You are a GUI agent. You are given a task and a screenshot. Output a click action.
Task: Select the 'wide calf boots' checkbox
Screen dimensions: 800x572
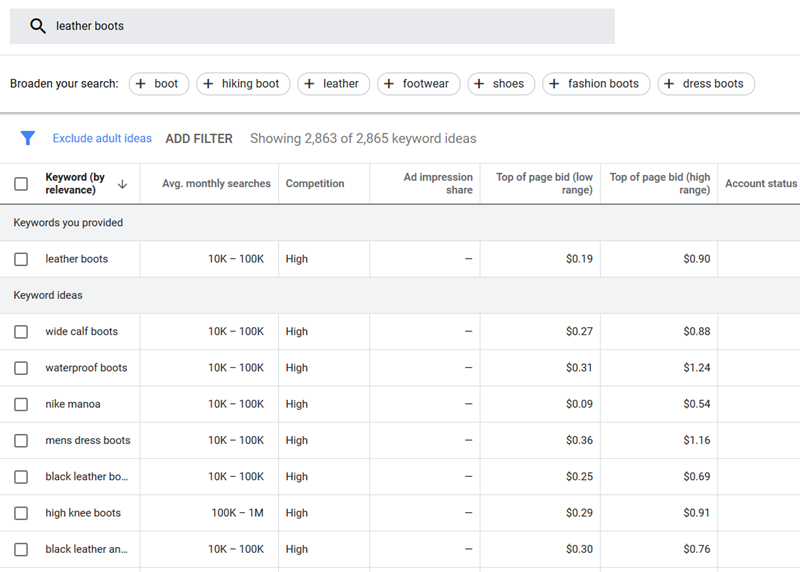pyautogui.click(x=21, y=331)
